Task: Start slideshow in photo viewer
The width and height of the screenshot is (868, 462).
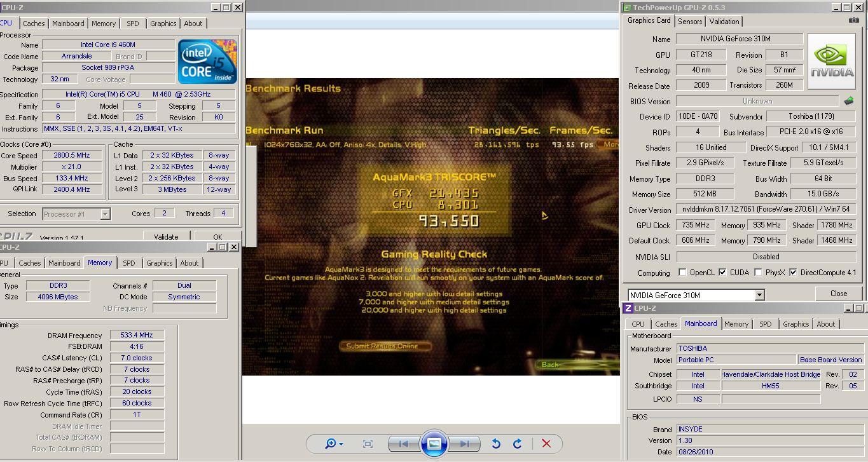Action: click(434, 444)
